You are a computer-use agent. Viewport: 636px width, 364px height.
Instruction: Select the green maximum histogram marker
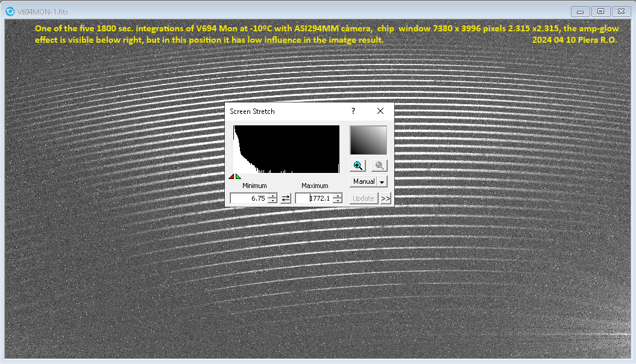[x=238, y=177]
